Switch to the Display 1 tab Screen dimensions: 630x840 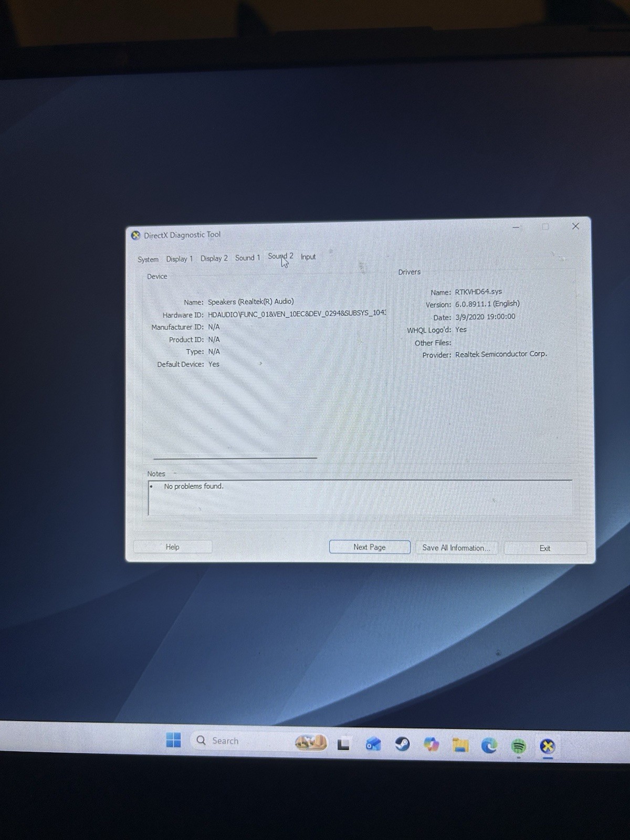click(180, 259)
